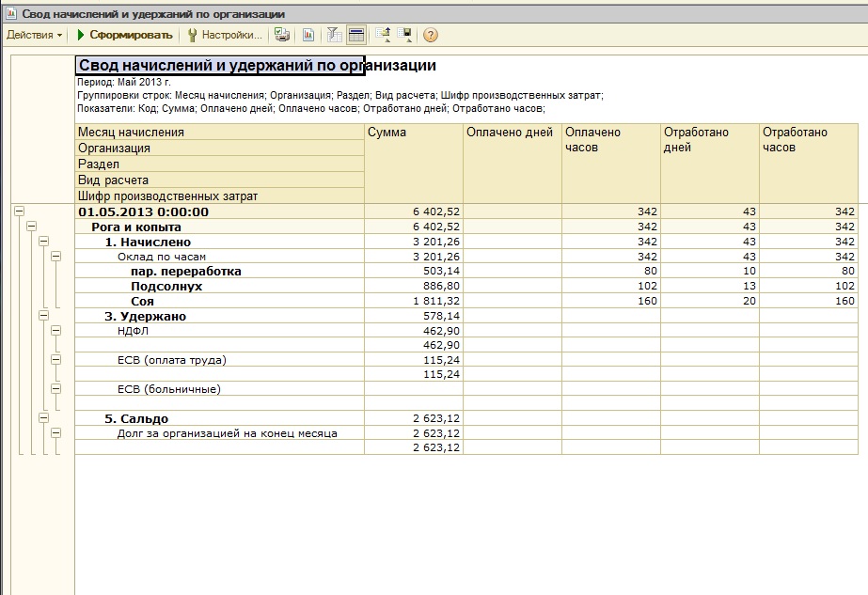The height and width of the screenshot is (595, 868).
Task: Click the Группировки строк description line
Action: point(339,95)
